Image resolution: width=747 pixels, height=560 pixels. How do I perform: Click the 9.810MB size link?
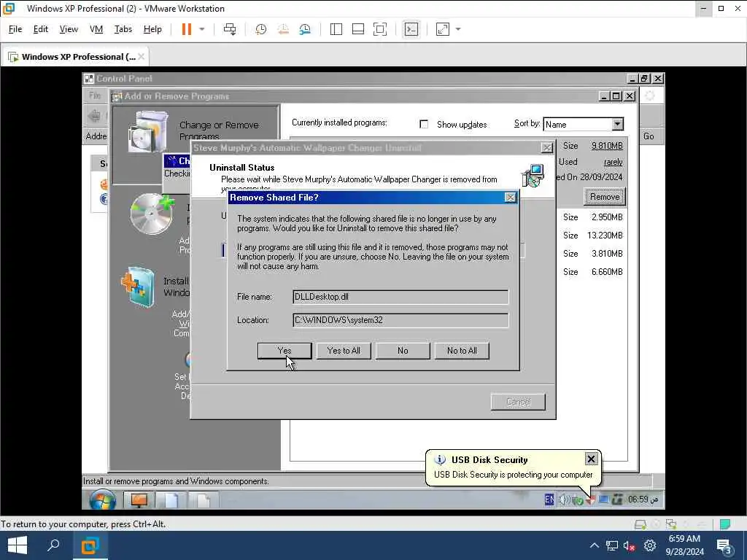pyautogui.click(x=607, y=146)
